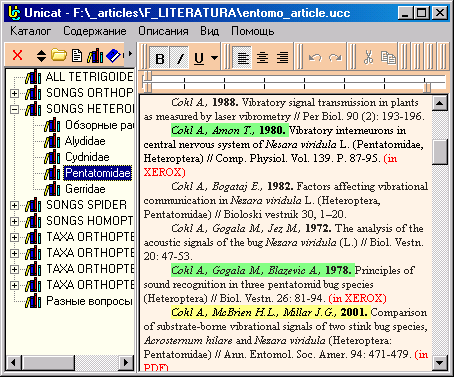Click the text pane scroll down arrow

pos(440,362)
